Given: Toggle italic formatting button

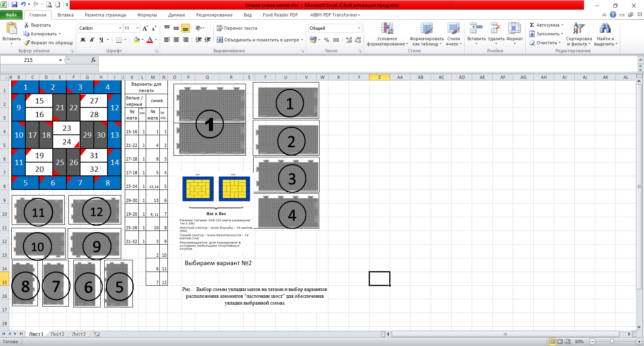Looking at the screenshot, I should [x=92, y=40].
